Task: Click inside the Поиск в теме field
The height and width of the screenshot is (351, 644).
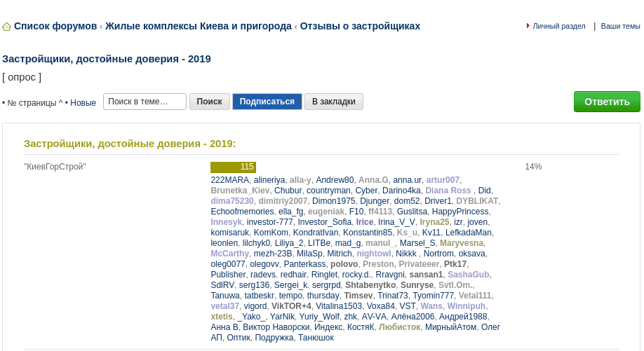Action: tap(145, 102)
